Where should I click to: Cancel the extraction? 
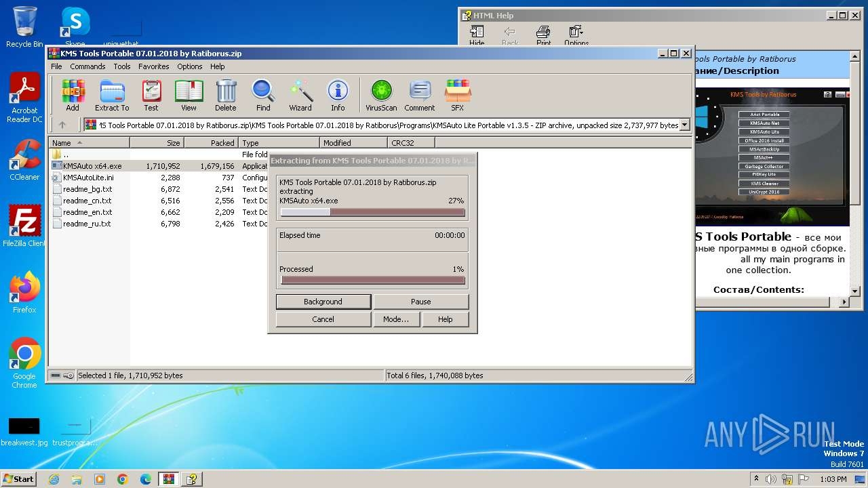[x=323, y=319]
